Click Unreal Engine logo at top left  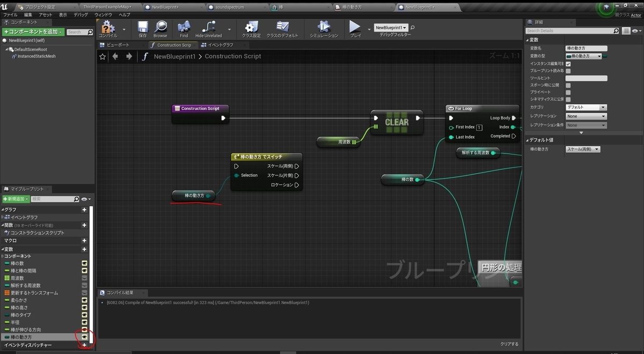coord(5,7)
